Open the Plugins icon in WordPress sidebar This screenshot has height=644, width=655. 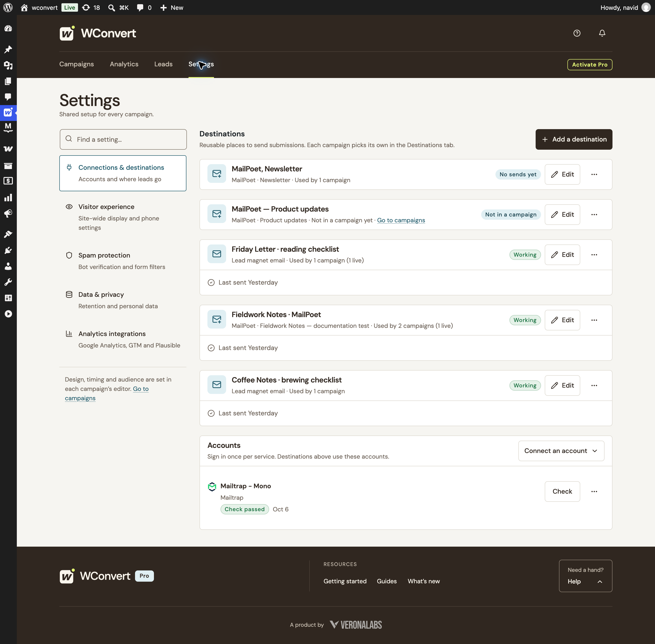coord(8,250)
